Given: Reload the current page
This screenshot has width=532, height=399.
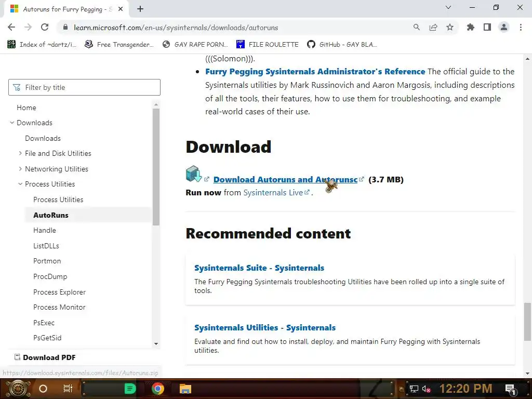Looking at the screenshot, I should (45, 27).
